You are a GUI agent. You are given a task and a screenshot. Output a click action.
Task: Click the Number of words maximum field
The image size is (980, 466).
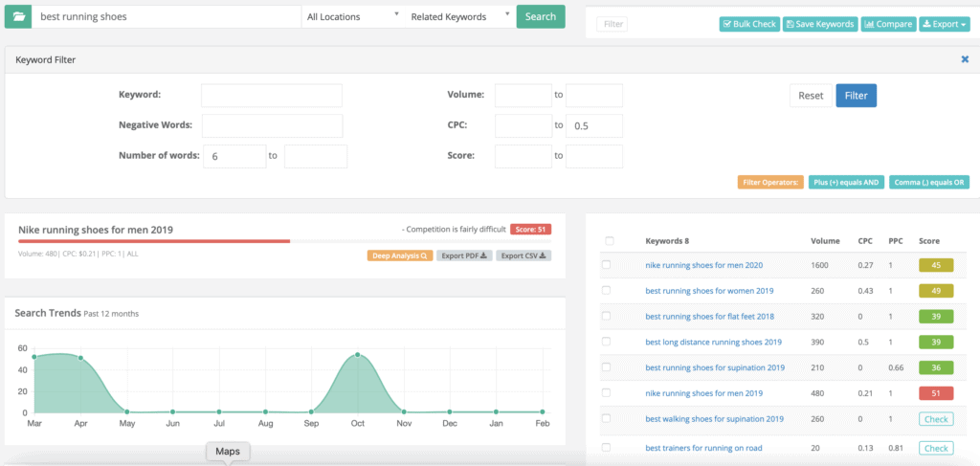[316, 156]
